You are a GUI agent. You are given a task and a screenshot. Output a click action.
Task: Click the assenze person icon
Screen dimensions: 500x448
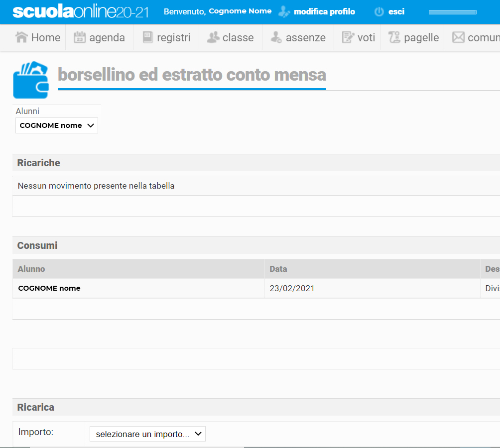point(276,37)
